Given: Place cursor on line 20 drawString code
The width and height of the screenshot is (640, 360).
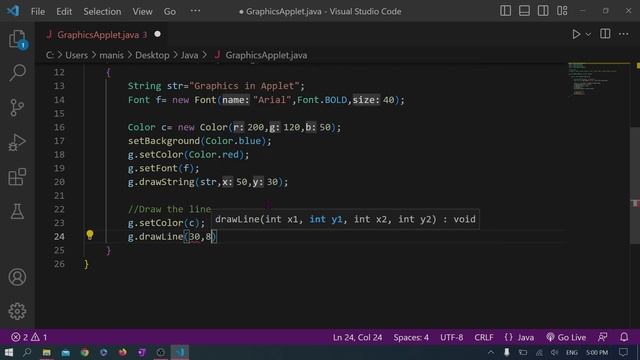Looking at the screenshot, I should pyautogui.click(x=208, y=182).
